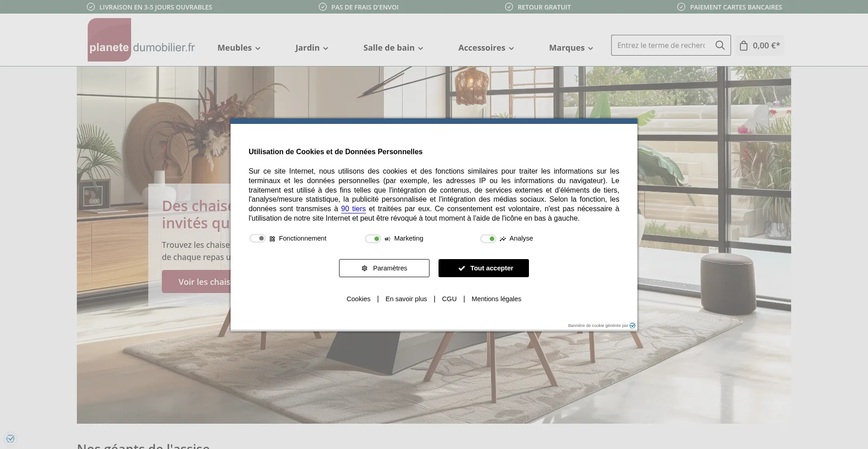Click the Marketing megaphone icon

[x=387, y=239]
